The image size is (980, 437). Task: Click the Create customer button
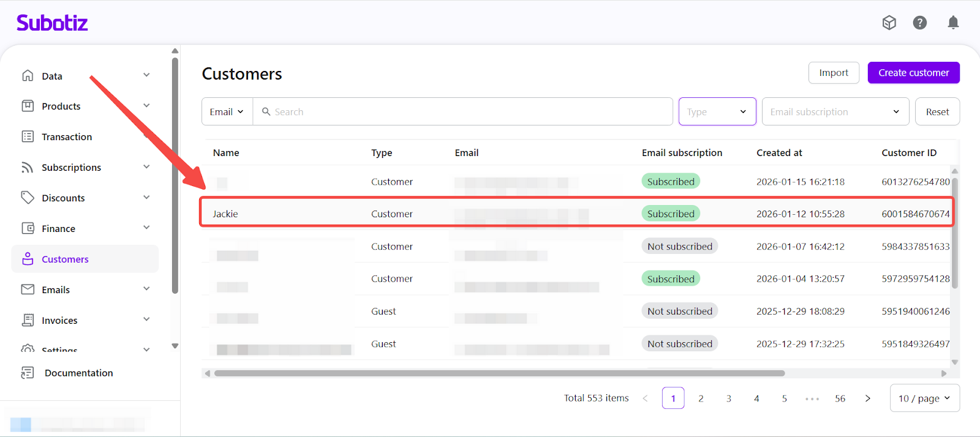(913, 73)
